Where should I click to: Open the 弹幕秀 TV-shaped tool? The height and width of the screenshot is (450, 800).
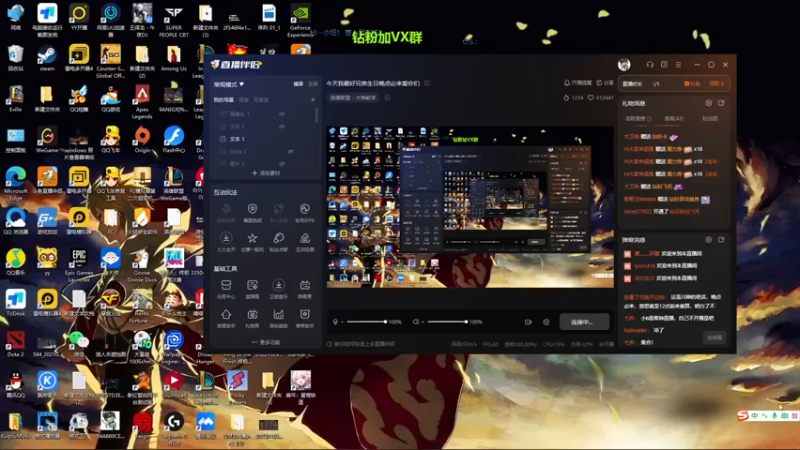[x=305, y=289]
